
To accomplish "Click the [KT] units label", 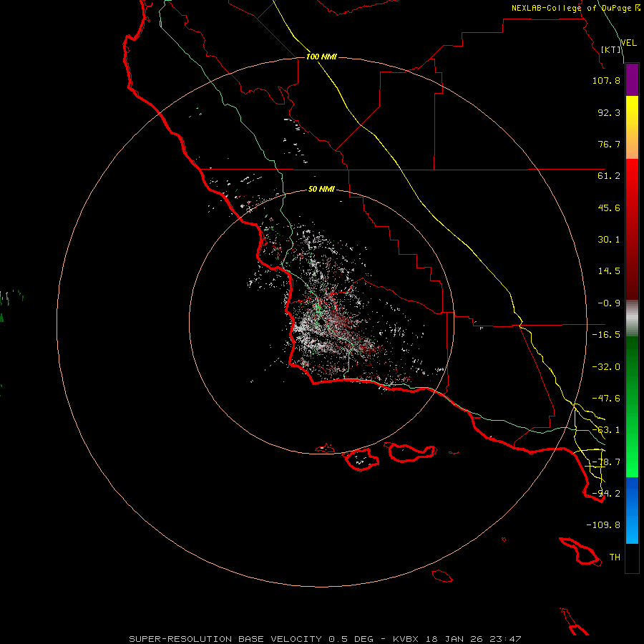I will [x=611, y=49].
